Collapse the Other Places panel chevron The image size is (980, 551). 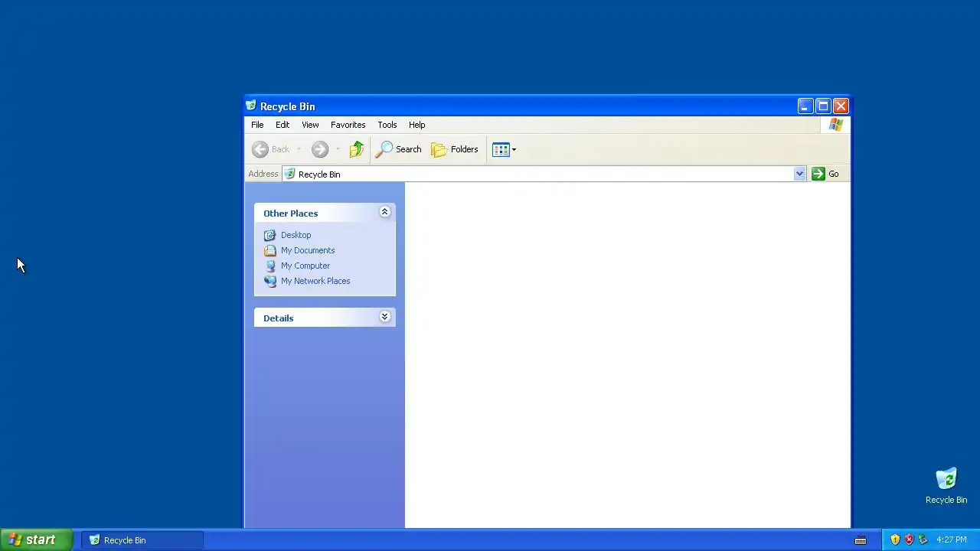click(385, 212)
